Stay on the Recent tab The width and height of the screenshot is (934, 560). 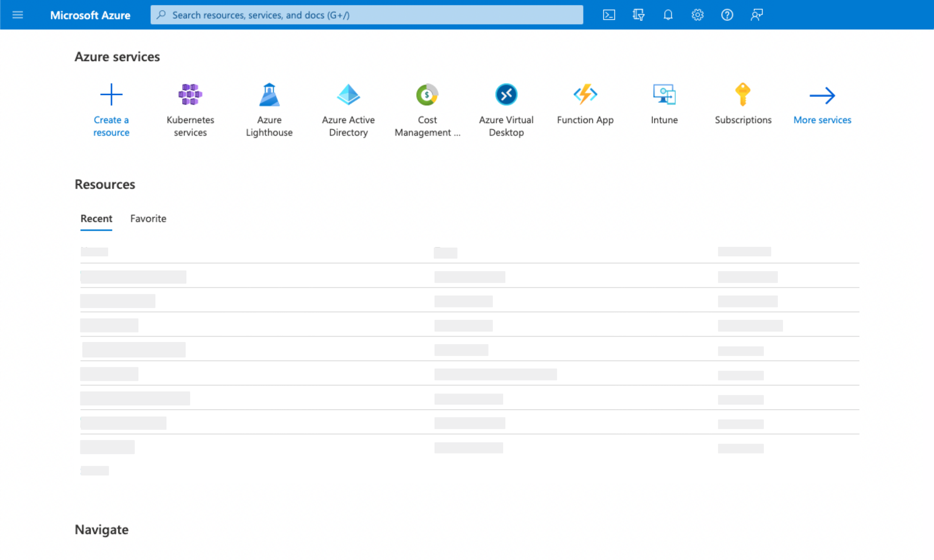(x=96, y=218)
